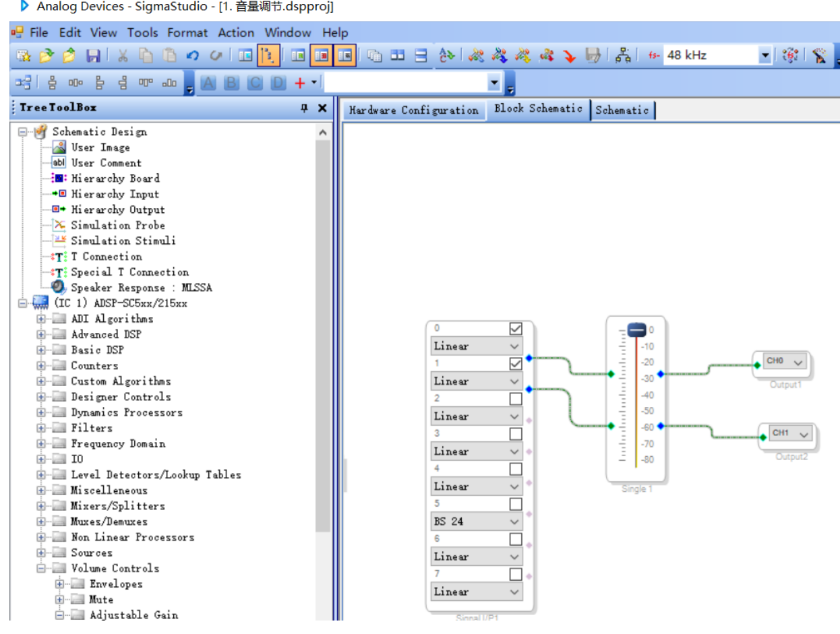Select Speaker Response : MLSSA item
Viewport: 840px width, 634px height.
(142, 288)
